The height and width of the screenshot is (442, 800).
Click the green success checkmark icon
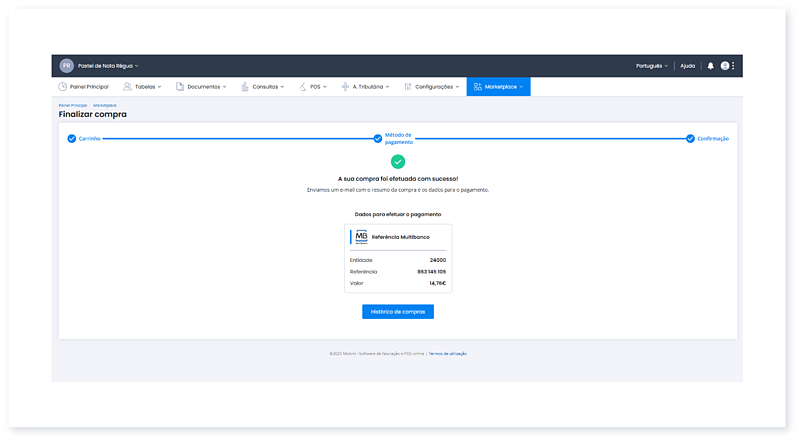point(398,161)
